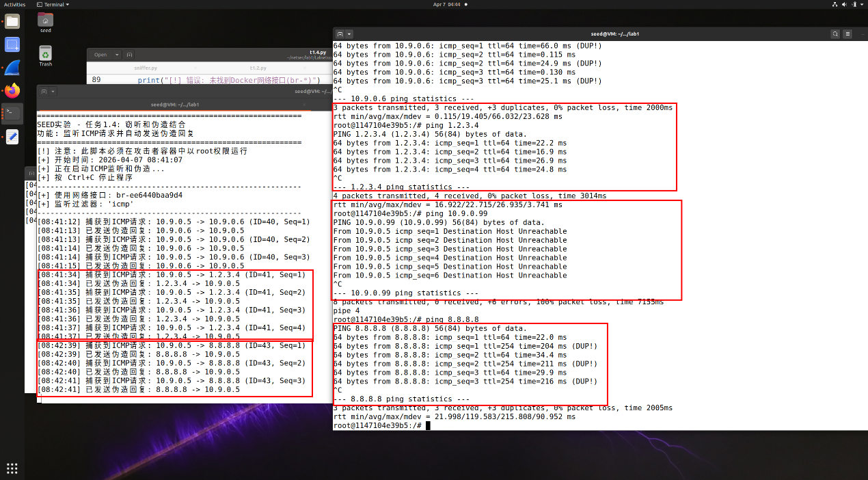Click the Open button in the text editor
Screen dimensions: 868x480
click(x=100, y=55)
